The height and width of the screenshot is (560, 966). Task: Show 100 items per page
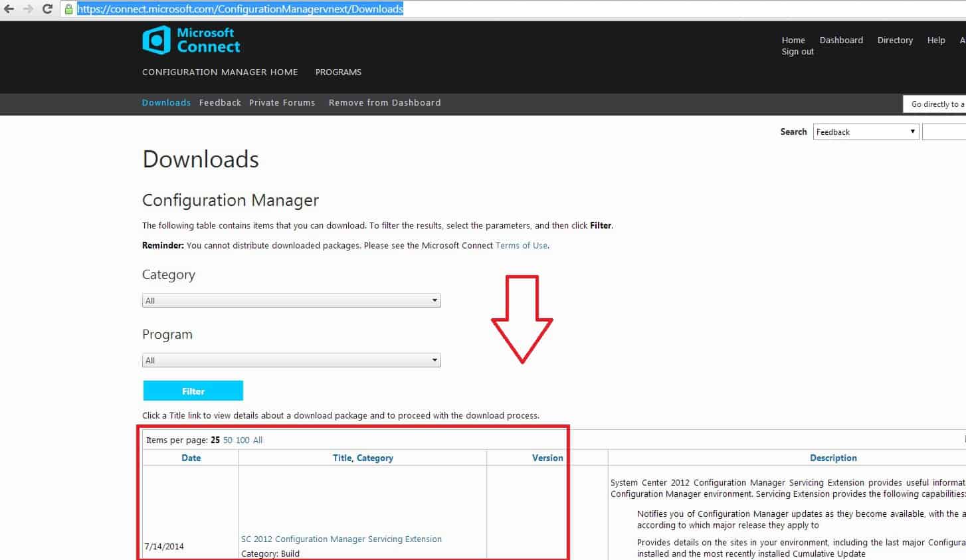242,440
